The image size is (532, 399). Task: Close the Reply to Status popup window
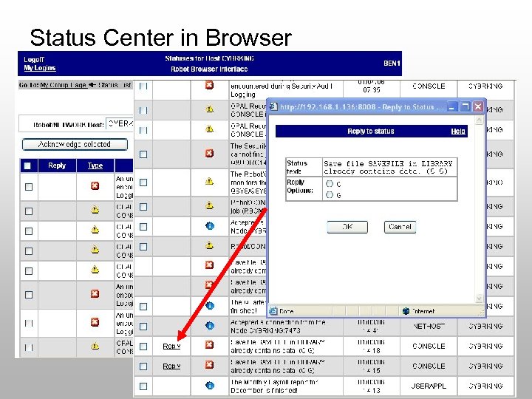coord(478,107)
